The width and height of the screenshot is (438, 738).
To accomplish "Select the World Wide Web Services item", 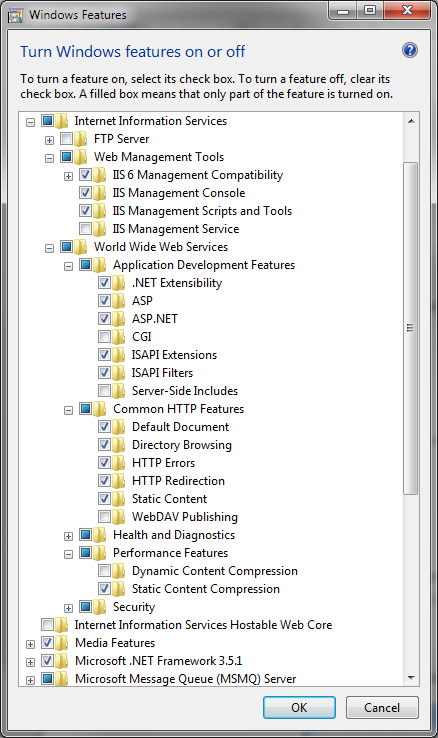I will click(161, 247).
